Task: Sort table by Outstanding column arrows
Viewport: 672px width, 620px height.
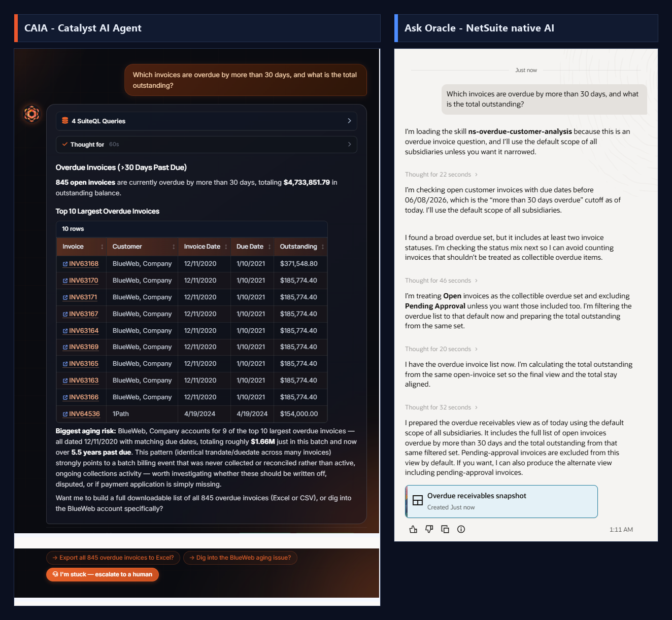Action: [323, 247]
